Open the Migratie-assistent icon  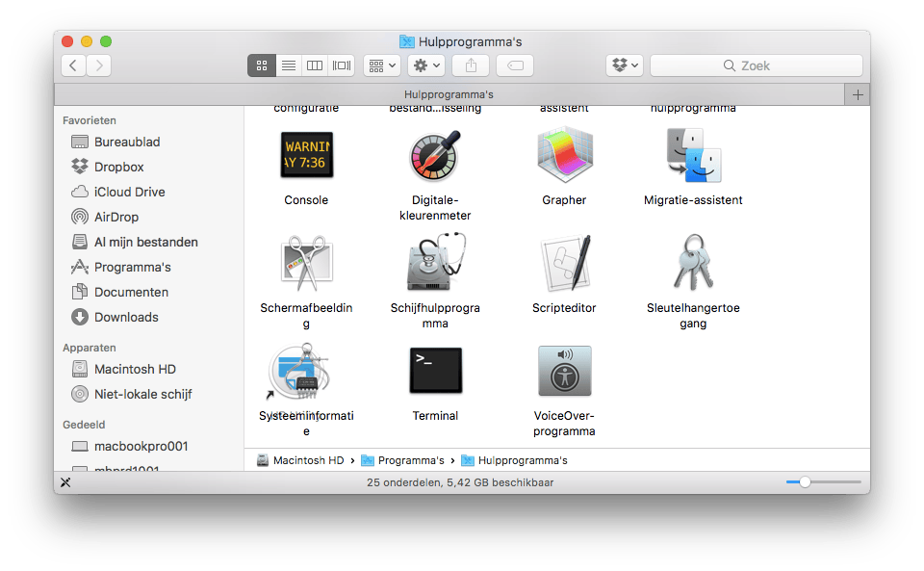[694, 156]
